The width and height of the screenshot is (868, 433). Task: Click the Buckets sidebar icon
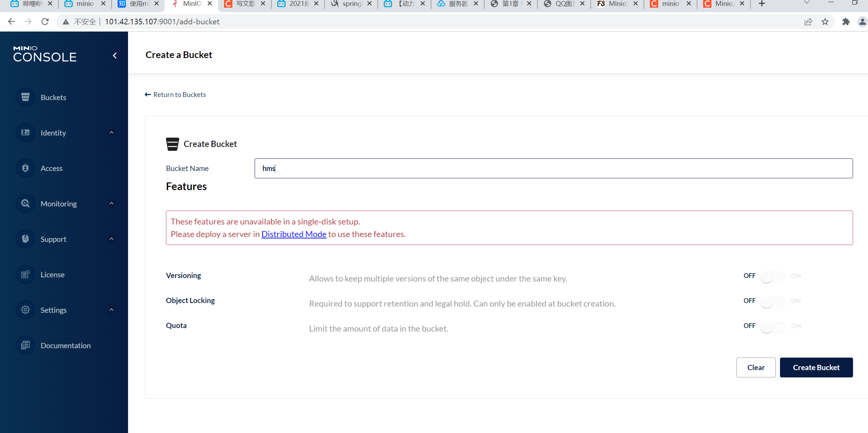click(25, 97)
